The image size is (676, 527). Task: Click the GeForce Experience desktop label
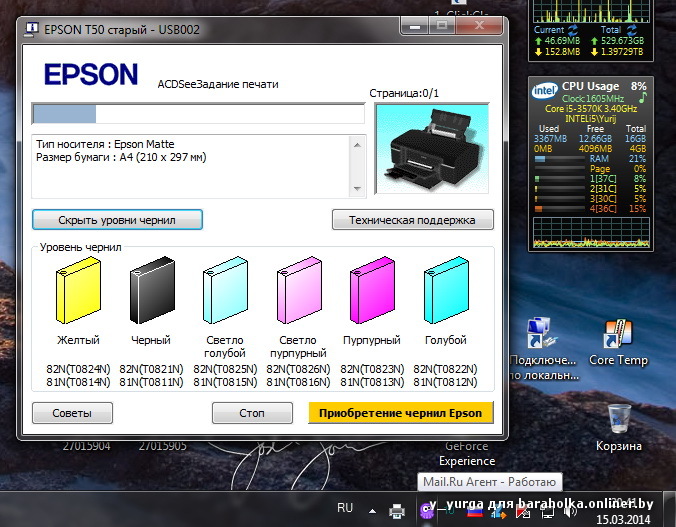(467, 453)
